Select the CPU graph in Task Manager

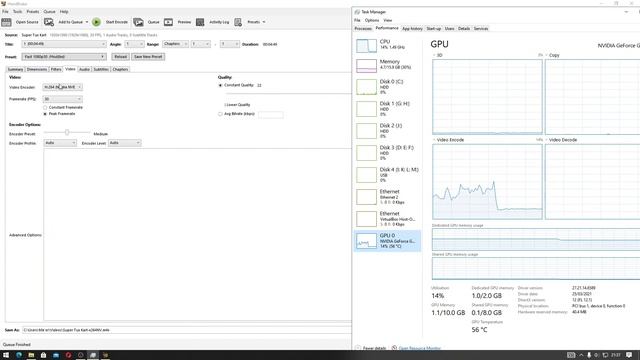pyautogui.click(x=367, y=46)
